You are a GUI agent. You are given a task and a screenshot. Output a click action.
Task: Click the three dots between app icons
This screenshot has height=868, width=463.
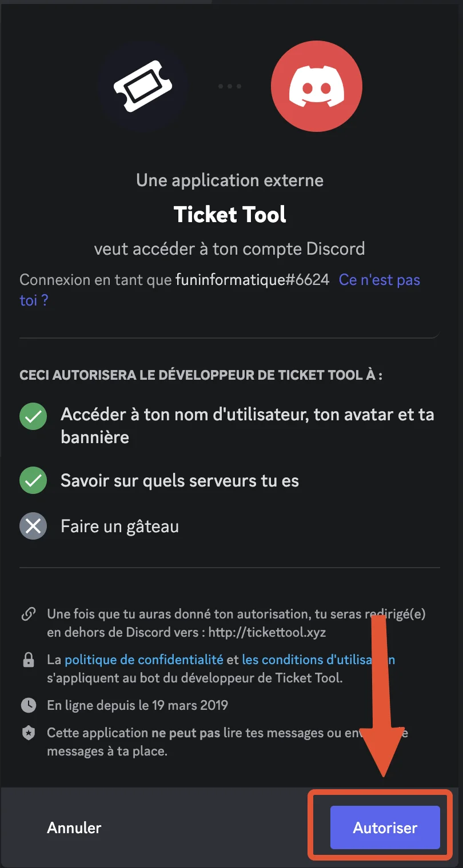(x=230, y=86)
